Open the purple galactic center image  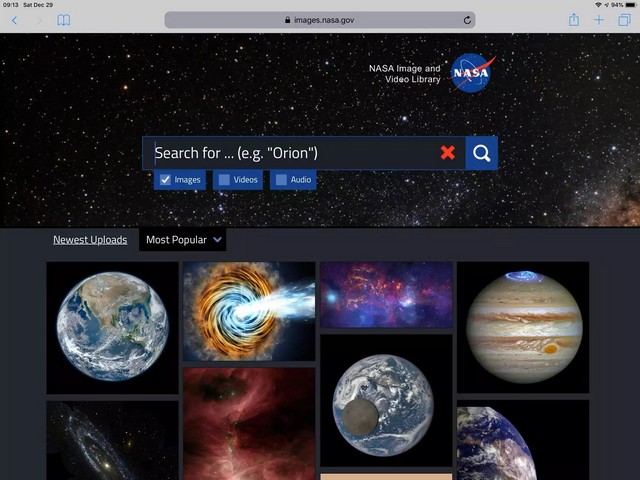[386, 295]
